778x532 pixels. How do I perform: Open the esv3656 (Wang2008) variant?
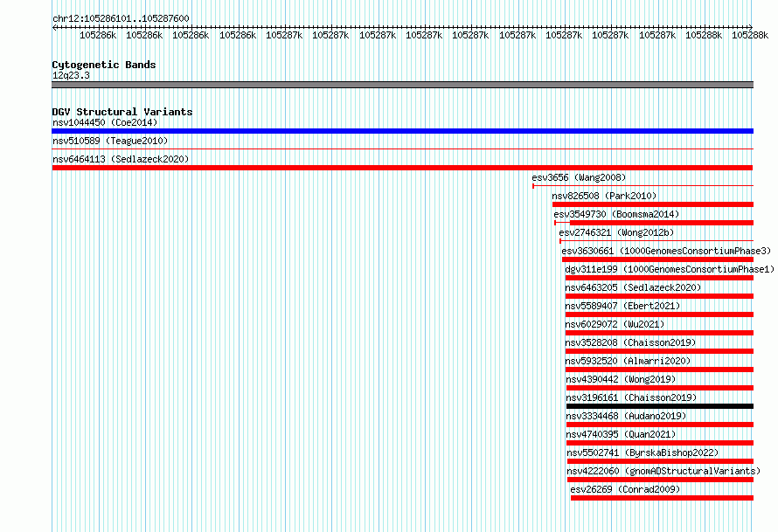[579, 177]
